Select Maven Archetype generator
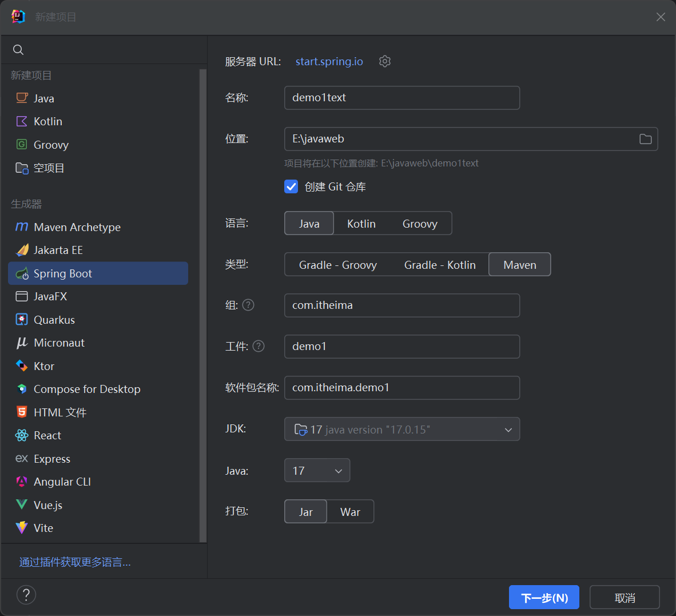676x616 pixels. (x=98, y=227)
